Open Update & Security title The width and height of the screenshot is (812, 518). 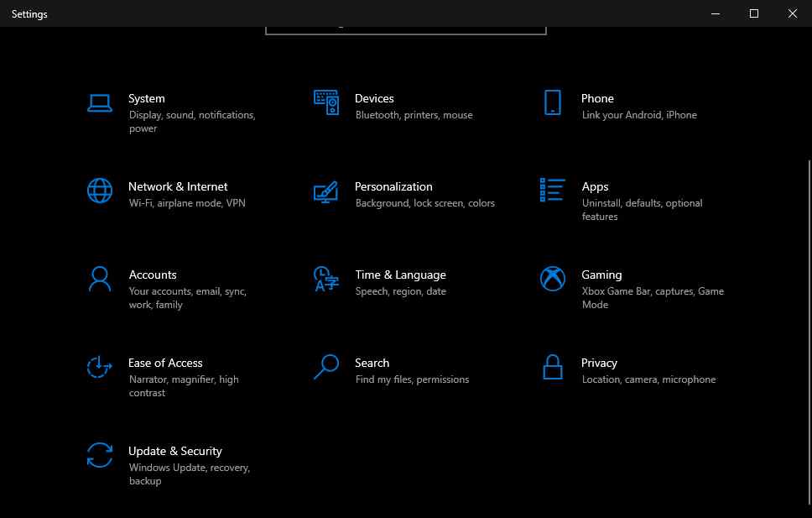175,451
